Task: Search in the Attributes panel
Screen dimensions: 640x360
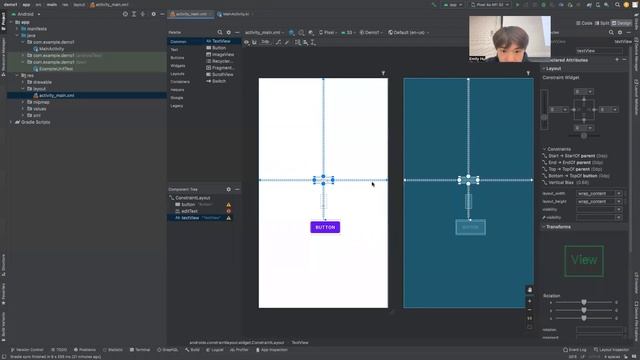Action: tap(611, 32)
